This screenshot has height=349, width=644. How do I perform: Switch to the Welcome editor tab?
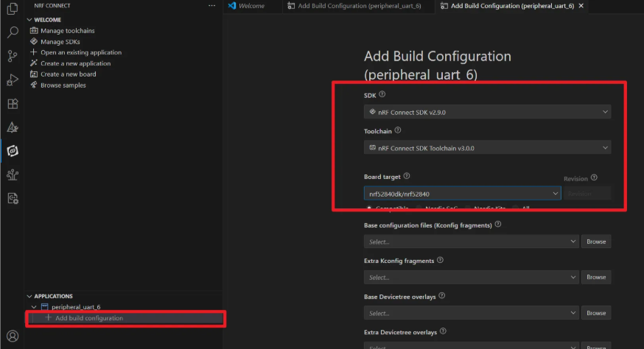251,6
